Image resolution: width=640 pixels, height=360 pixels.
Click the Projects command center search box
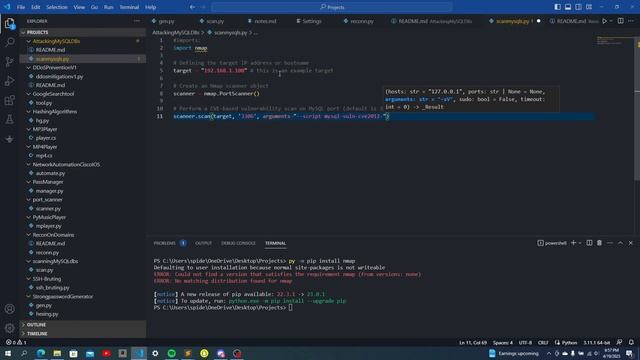point(332,7)
